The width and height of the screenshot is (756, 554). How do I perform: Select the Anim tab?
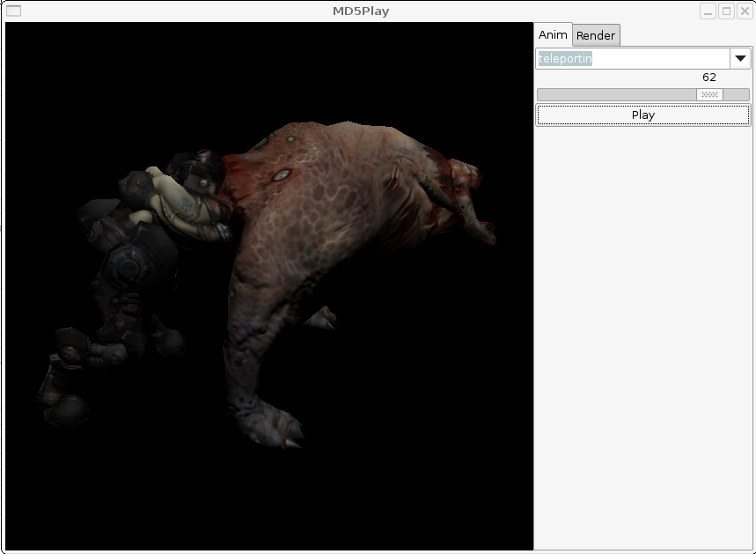(553, 34)
